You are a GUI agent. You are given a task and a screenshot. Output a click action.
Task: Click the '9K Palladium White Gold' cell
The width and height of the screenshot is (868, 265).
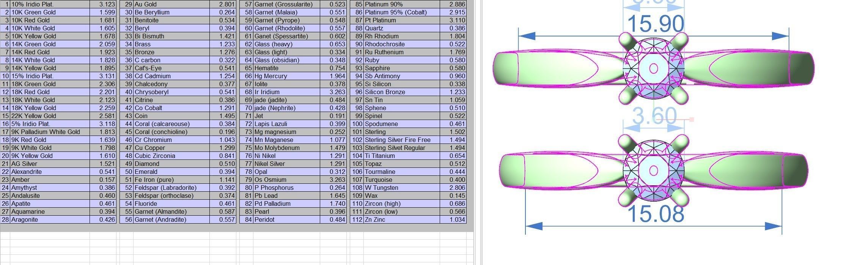pos(50,132)
